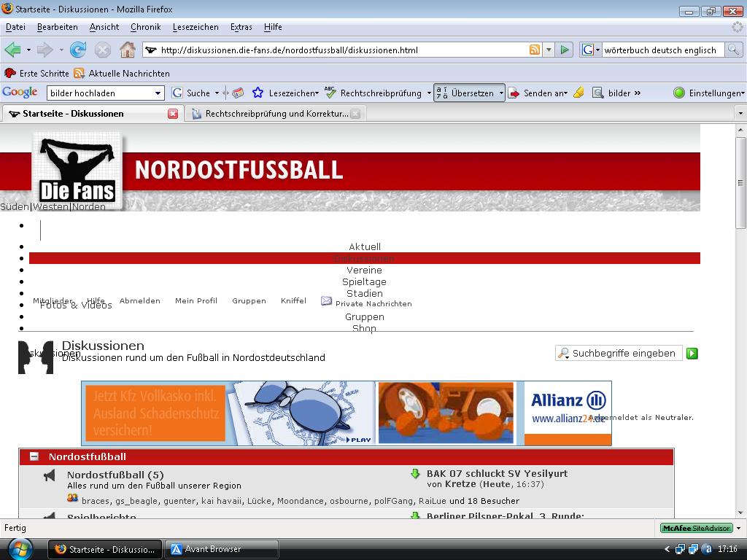Click the search magnifier in Firefox search box
This screenshot has width=747, height=560.
click(x=733, y=50)
